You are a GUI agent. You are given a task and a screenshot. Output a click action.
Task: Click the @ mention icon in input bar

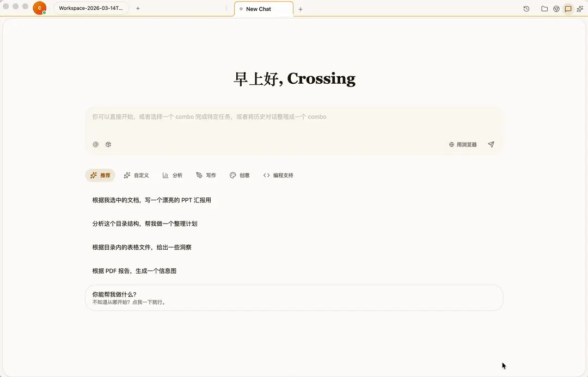coord(95,144)
